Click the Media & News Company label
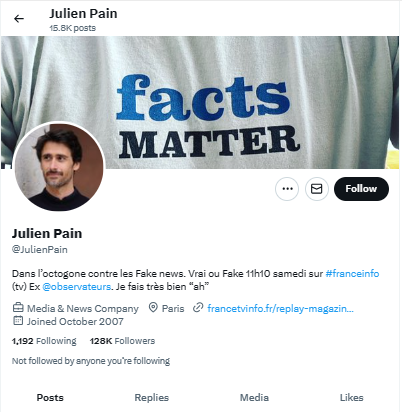This screenshot has height=412, width=402. tap(83, 309)
